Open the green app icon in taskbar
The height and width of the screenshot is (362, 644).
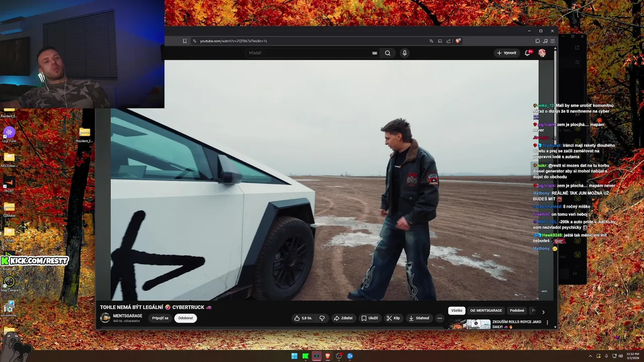point(305,356)
